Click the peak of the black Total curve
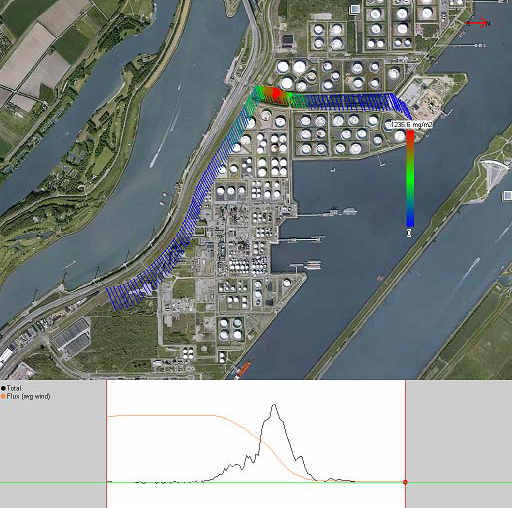This screenshot has height=508, width=512. (274, 405)
